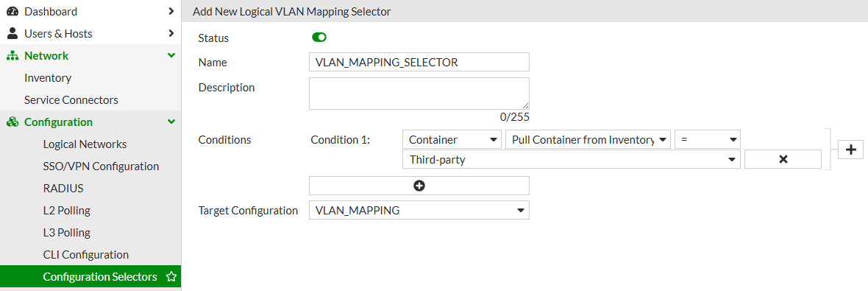The height and width of the screenshot is (291, 868).
Task: Open L2 Polling page
Action: click(x=66, y=211)
